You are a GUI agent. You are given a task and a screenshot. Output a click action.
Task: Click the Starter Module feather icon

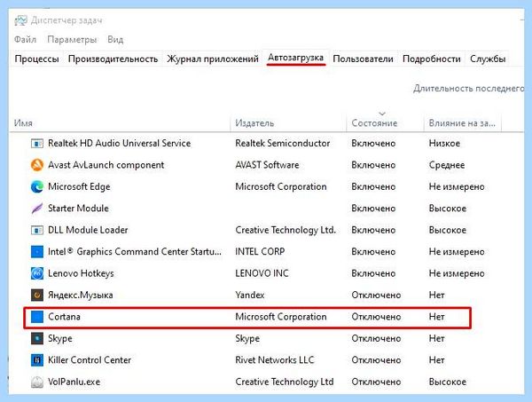(37, 209)
